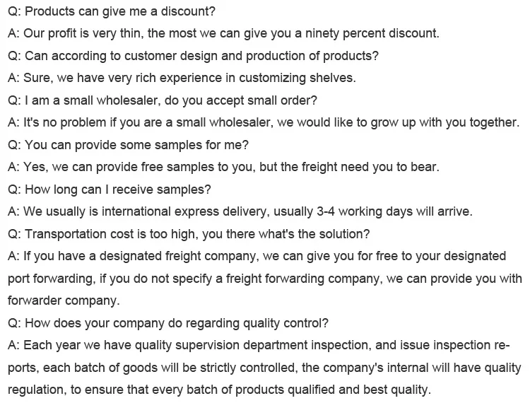Click the question about customer design production
This screenshot has width=530, height=420.
193,56
